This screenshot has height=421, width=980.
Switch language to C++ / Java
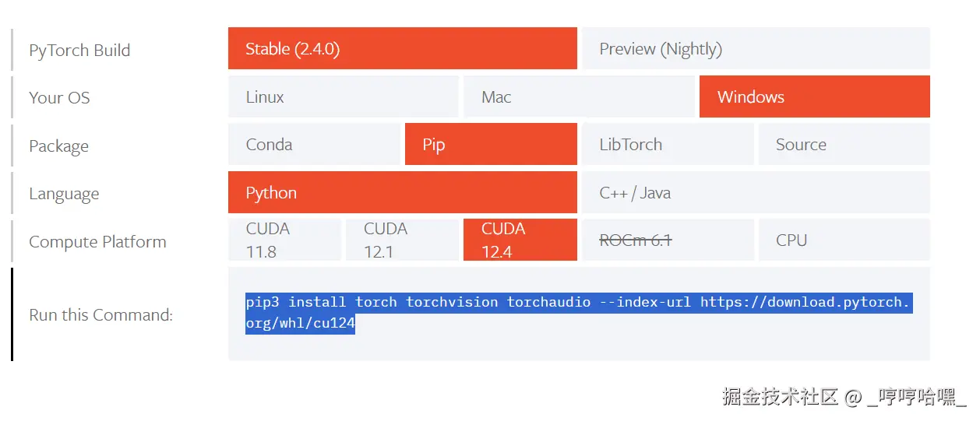pos(756,193)
